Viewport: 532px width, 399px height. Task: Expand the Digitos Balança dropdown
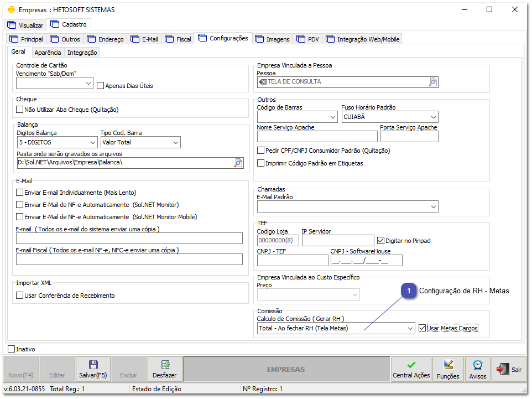click(x=92, y=142)
